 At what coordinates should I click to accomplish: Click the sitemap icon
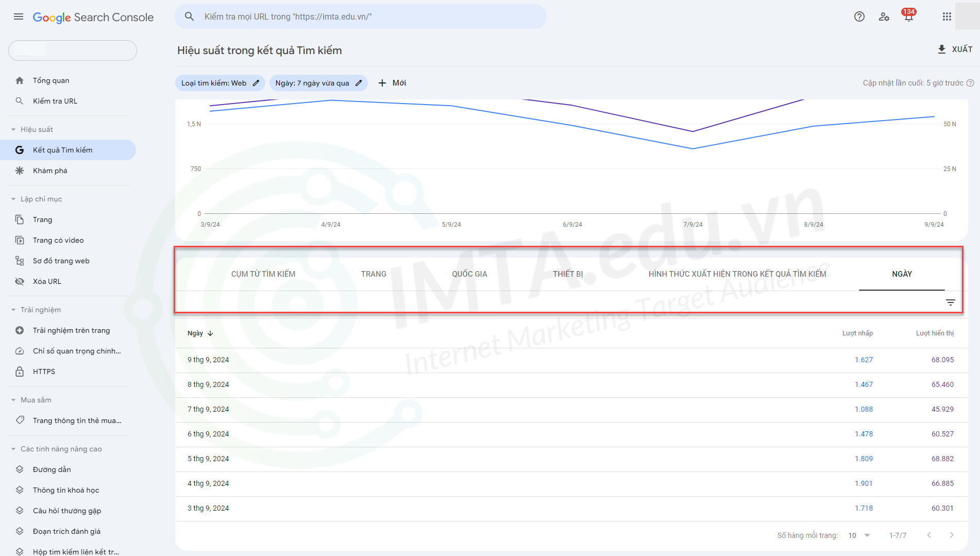(20, 261)
